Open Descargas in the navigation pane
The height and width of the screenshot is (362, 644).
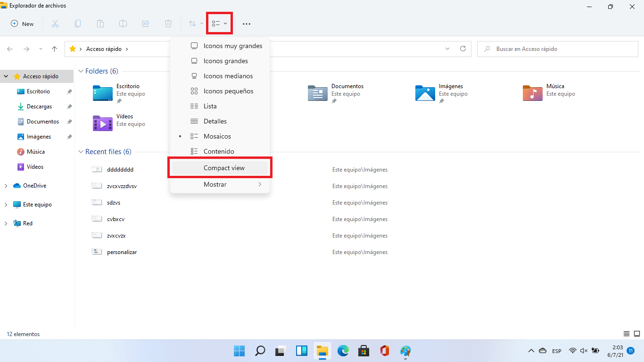39,107
